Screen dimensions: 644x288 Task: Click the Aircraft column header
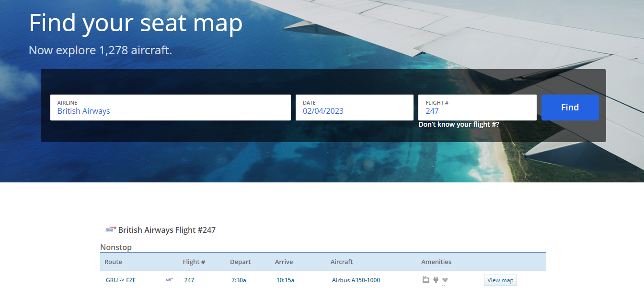(341, 262)
